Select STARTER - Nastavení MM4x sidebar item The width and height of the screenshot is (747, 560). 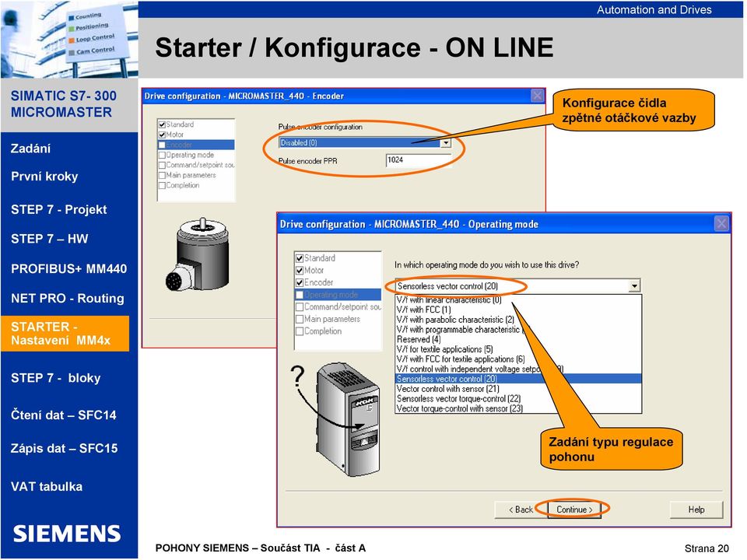65,334
